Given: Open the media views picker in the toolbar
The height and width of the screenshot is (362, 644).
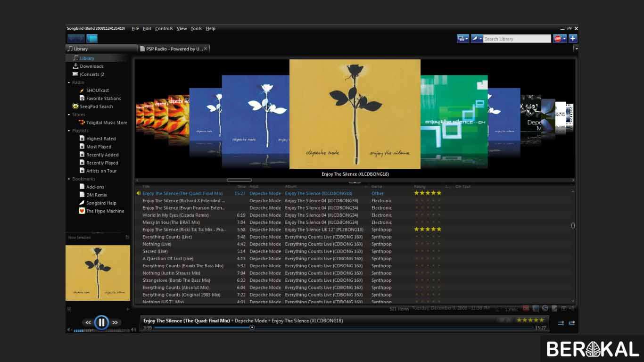Looking at the screenshot, I should coord(462,38).
